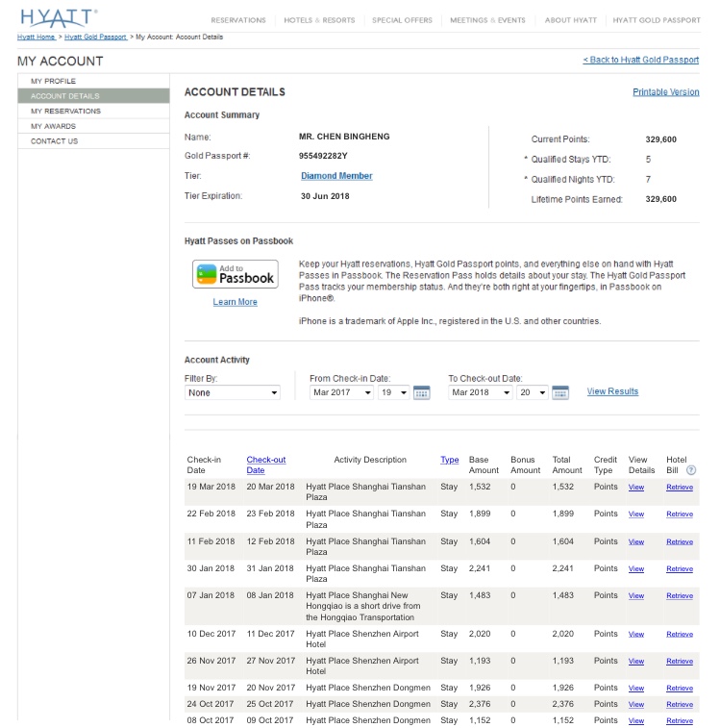Click the View Results link
This screenshot has width=720, height=728.
[612, 391]
